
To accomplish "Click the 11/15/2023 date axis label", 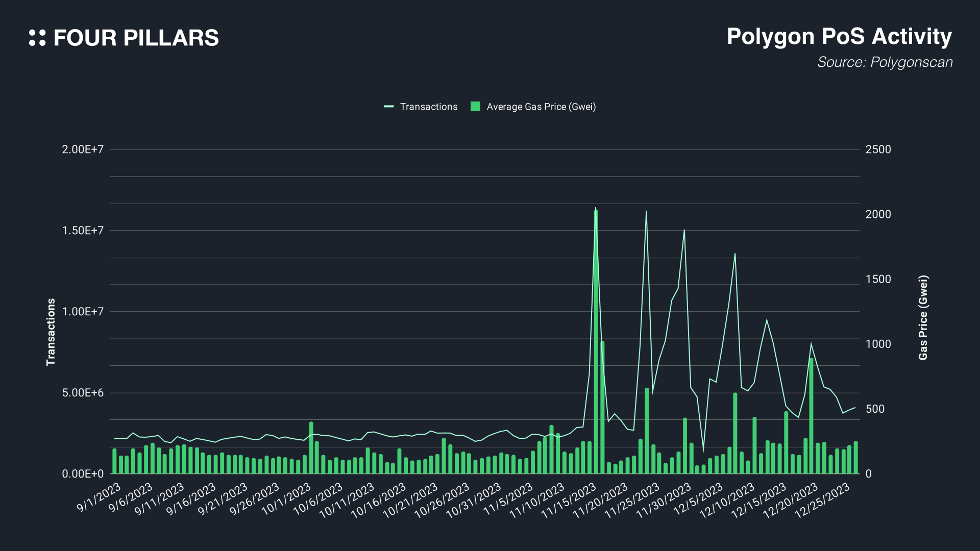I will [x=569, y=500].
